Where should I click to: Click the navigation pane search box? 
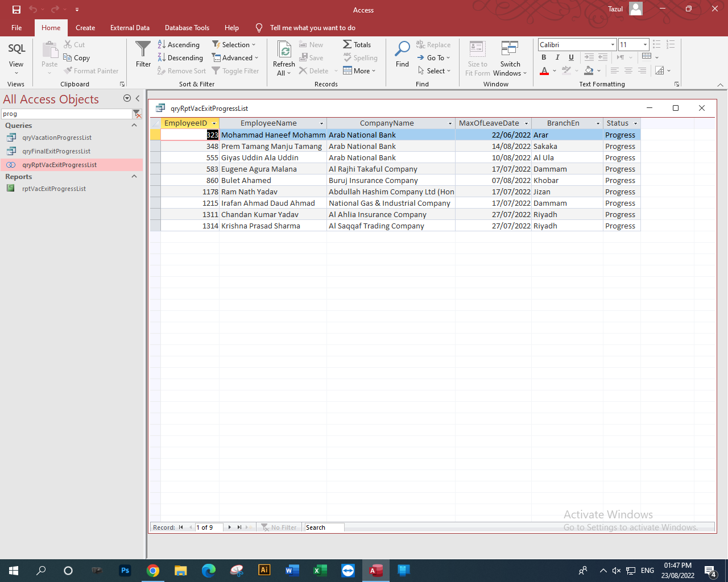67,114
